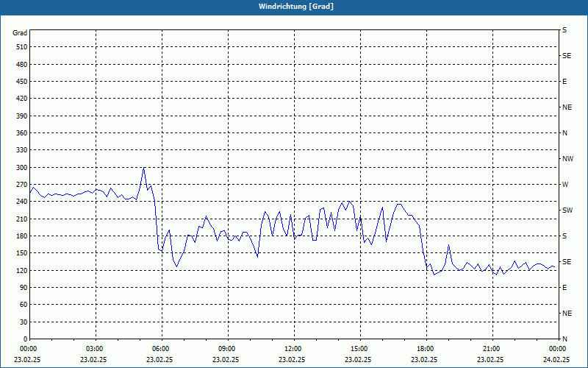Click the 23.02.25 date under 03:00
This screenshot has width=588, height=368.
93,360
